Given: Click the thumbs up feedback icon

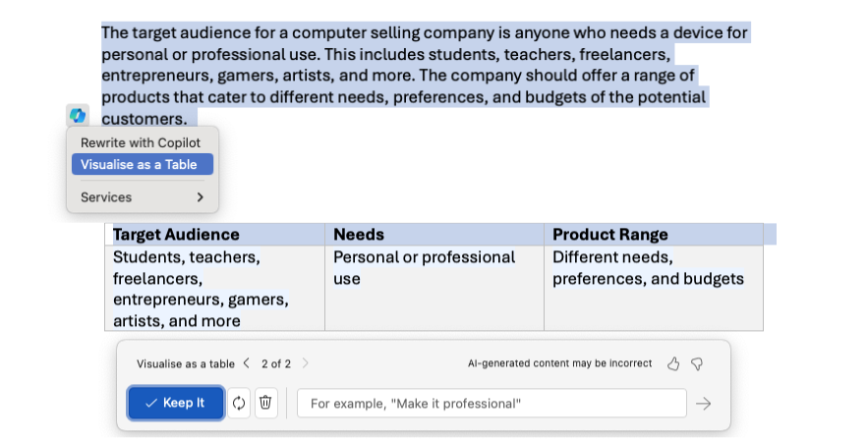Looking at the screenshot, I should coord(673,363).
